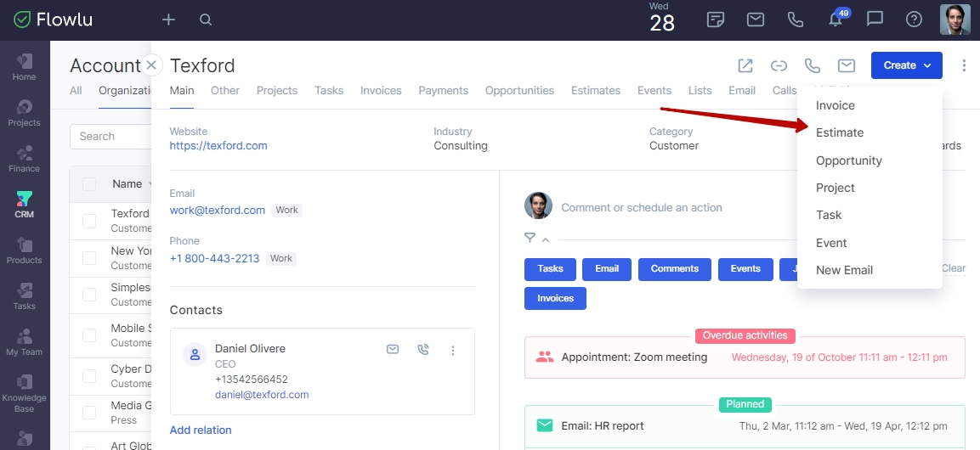Click +1 800-443-2213 phone link
Image resolution: width=980 pixels, height=450 pixels.
(x=214, y=258)
